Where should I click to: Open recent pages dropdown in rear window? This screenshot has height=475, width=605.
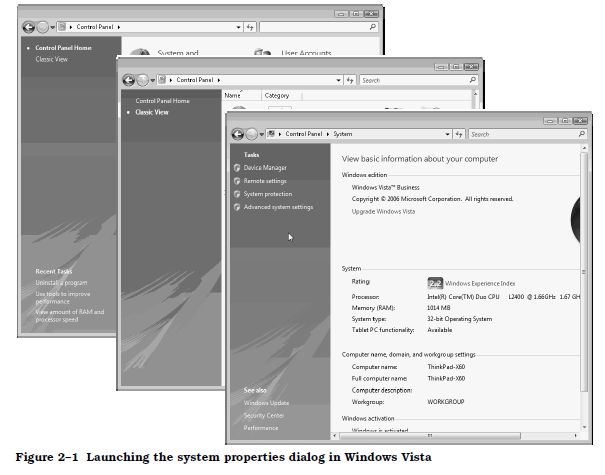point(52,27)
